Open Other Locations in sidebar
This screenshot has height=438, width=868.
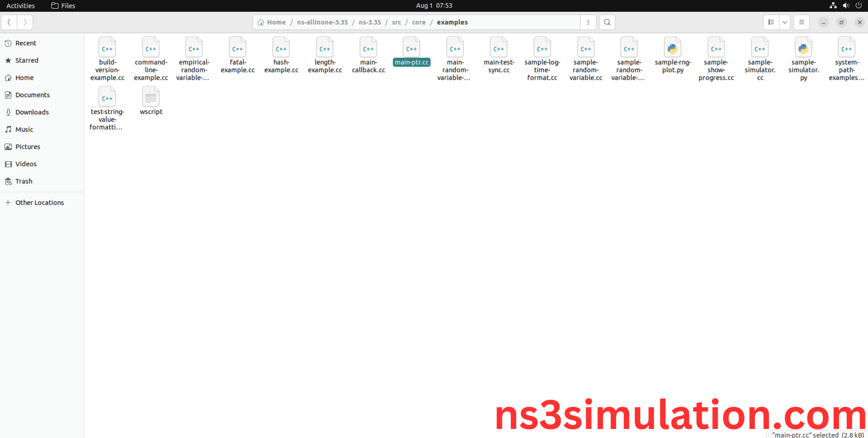[x=39, y=202]
